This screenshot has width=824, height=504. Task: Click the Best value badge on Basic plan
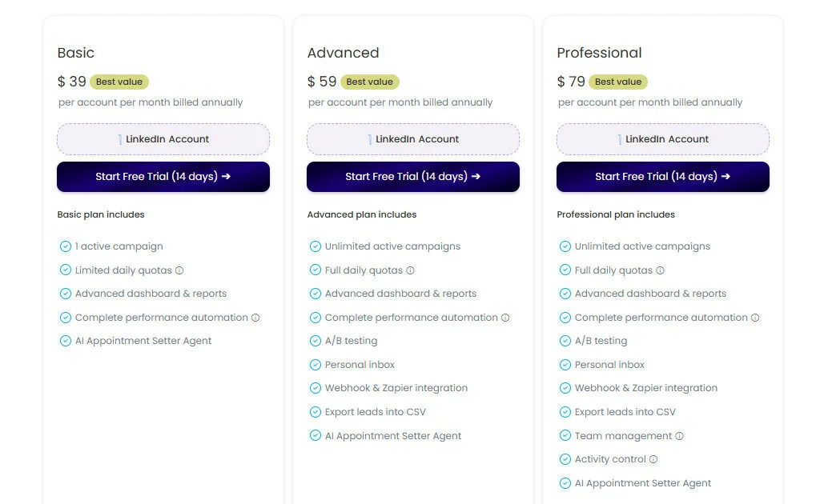[x=119, y=81]
